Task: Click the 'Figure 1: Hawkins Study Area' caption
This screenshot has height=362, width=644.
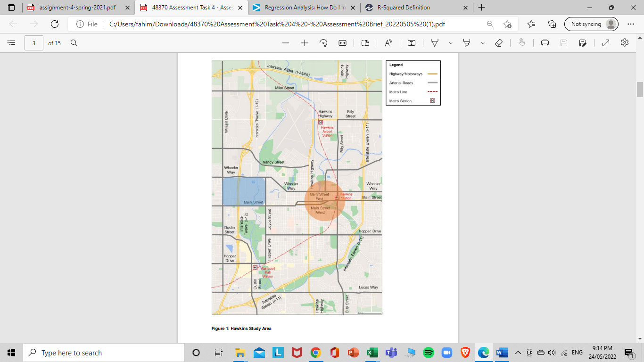Action: click(x=241, y=329)
